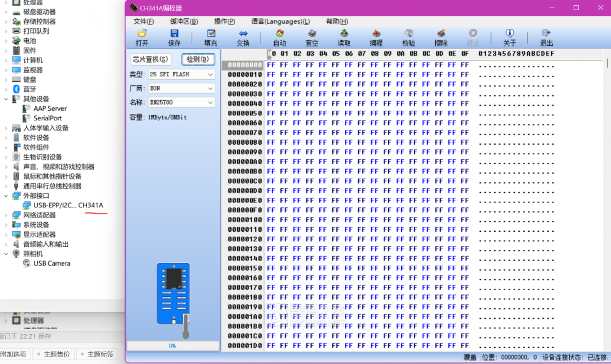Start automatic programming via the 自动 icon
Viewport: 611px width, 364px height.
(279, 36)
